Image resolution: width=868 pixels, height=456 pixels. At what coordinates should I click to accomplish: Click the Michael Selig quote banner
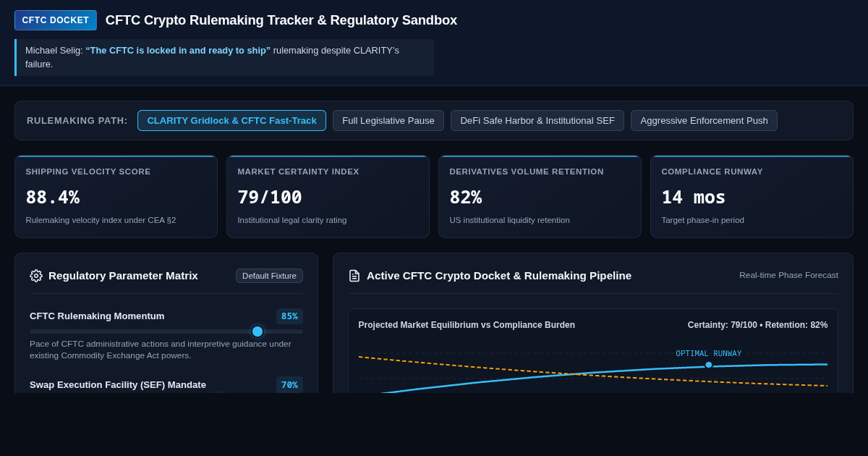pos(224,57)
